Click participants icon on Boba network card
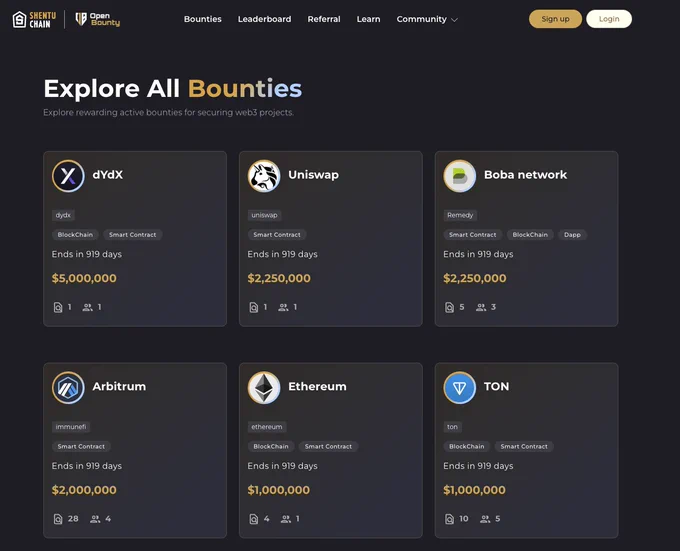The image size is (680, 551). (x=481, y=307)
